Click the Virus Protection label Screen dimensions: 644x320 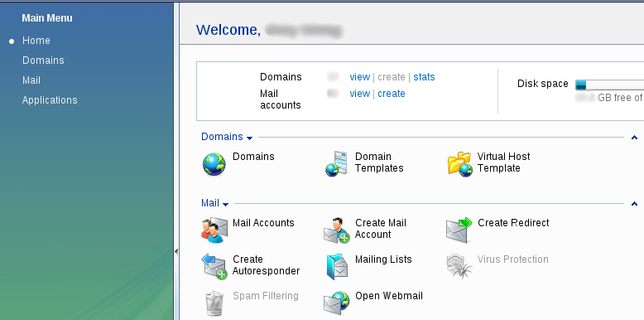(x=512, y=259)
